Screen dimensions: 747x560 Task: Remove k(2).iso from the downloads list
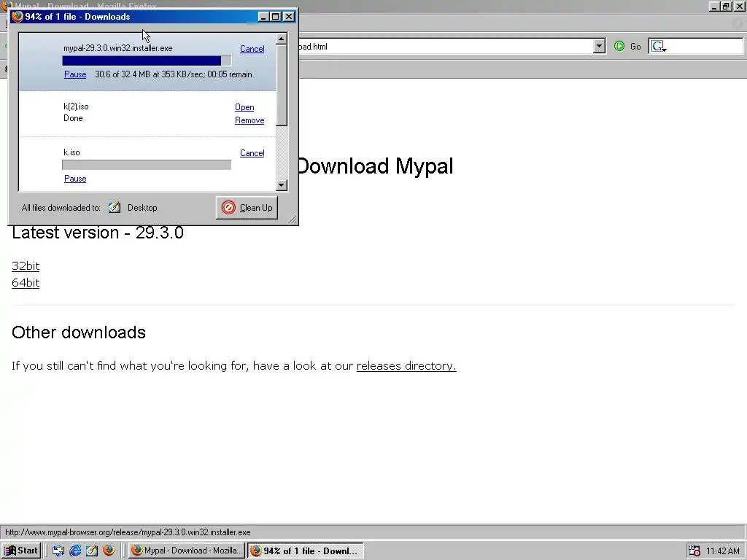click(249, 120)
